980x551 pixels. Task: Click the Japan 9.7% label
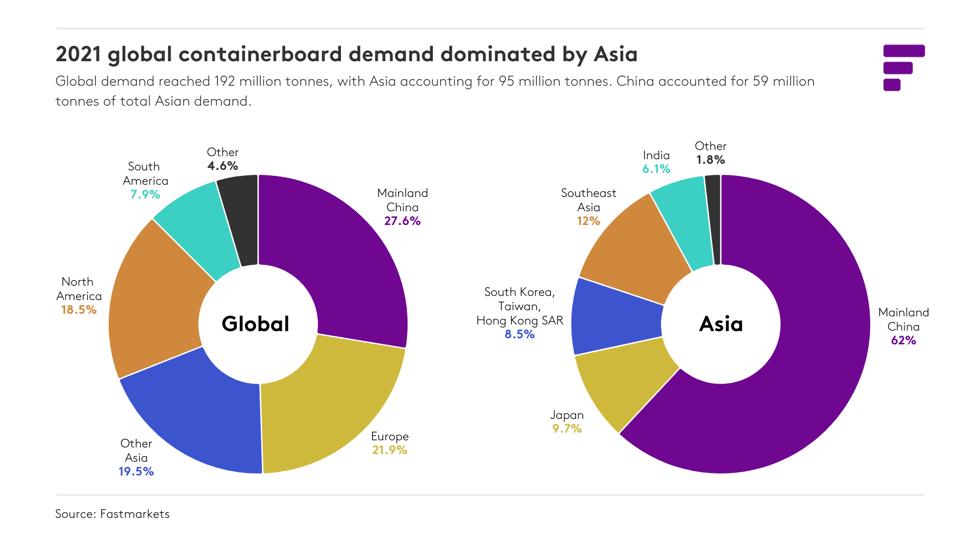point(567,422)
